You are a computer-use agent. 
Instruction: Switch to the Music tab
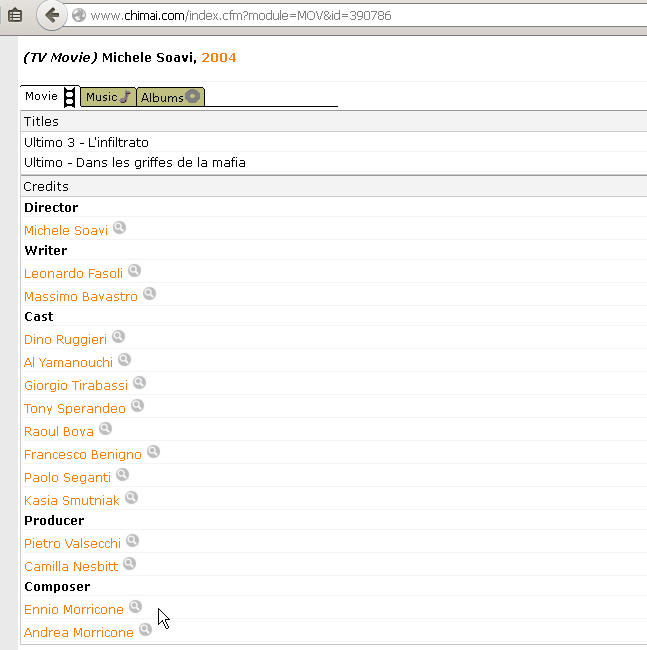[x=108, y=97]
